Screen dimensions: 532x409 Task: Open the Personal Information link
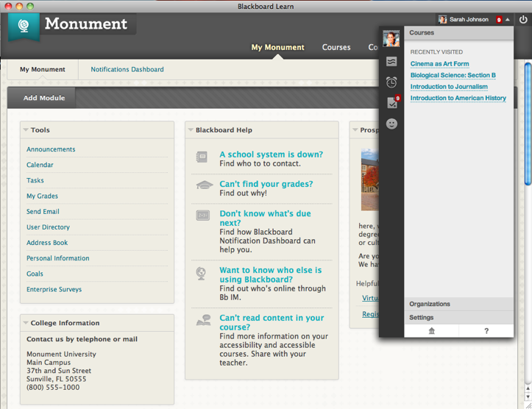coord(58,258)
